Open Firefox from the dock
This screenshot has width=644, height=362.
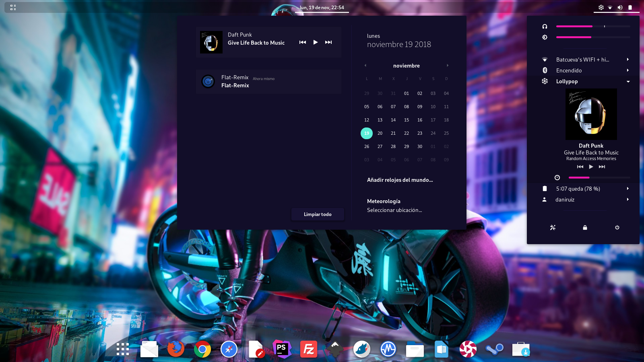[175, 349]
